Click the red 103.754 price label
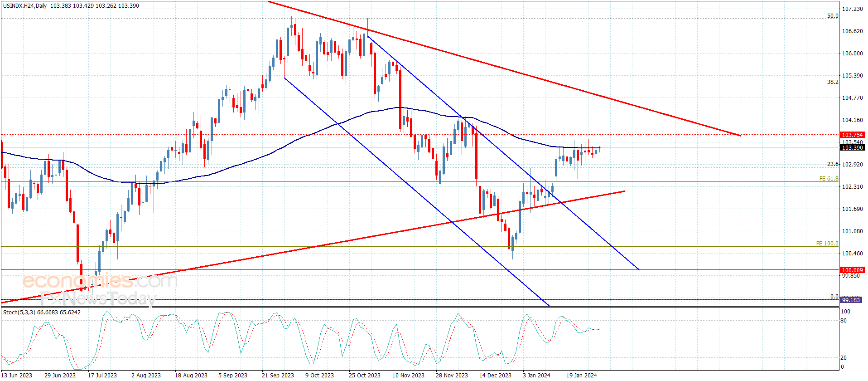The image size is (868, 381). [x=852, y=135]
